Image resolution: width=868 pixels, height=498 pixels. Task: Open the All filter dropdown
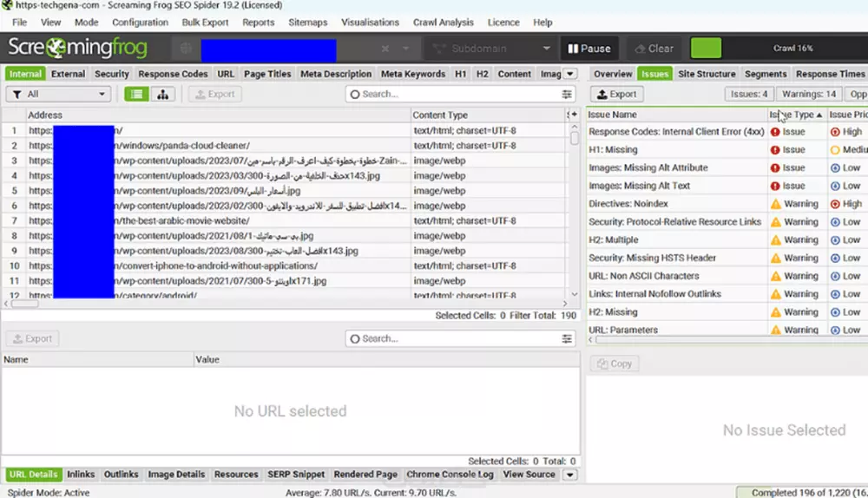(x=59, y=94)
